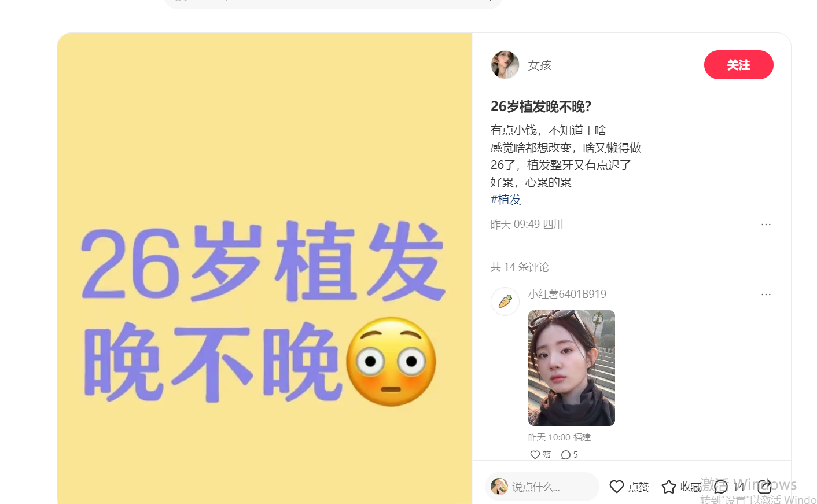817x504 pixels.
Task: Click the carrot avatar of 小红薯6401B919
Action: pos(505,301)
